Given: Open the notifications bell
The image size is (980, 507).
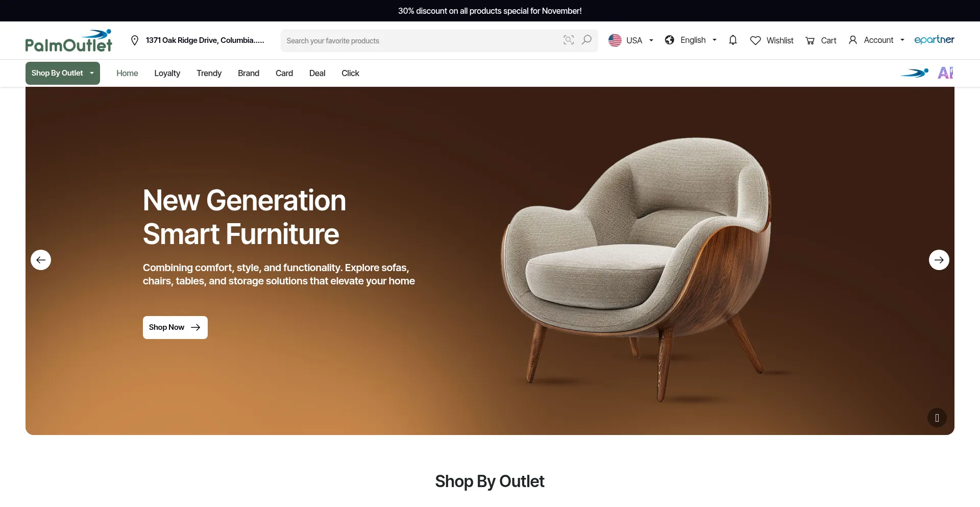Looking at the screenshot, I should [x=733, y=40].
